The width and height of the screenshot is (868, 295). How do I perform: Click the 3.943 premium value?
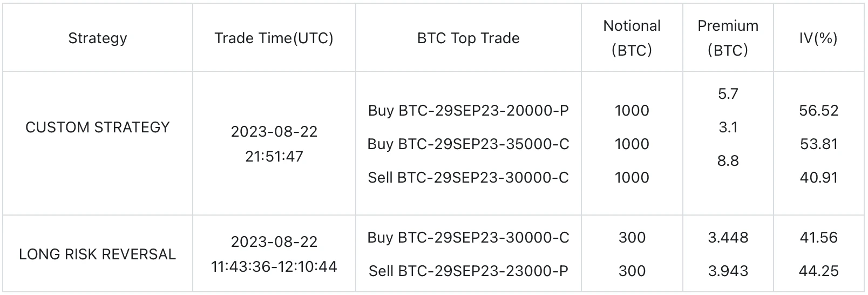[x=728, y=271]
